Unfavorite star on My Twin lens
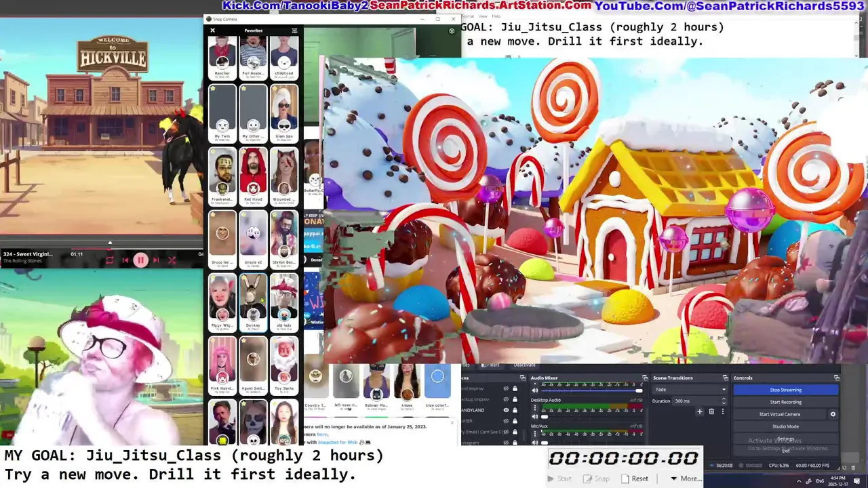Viewport: 868px width, 488px height. tap(213, 88)
